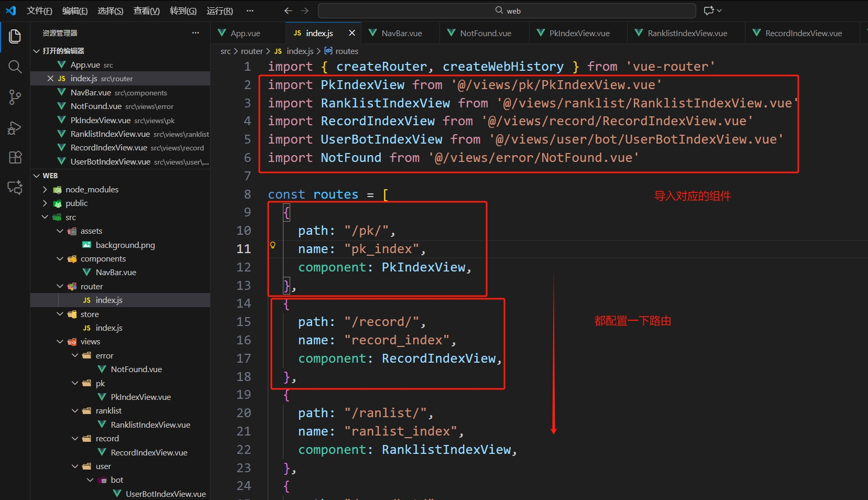Switch to the NavBar.vue tab

[401, 33]
